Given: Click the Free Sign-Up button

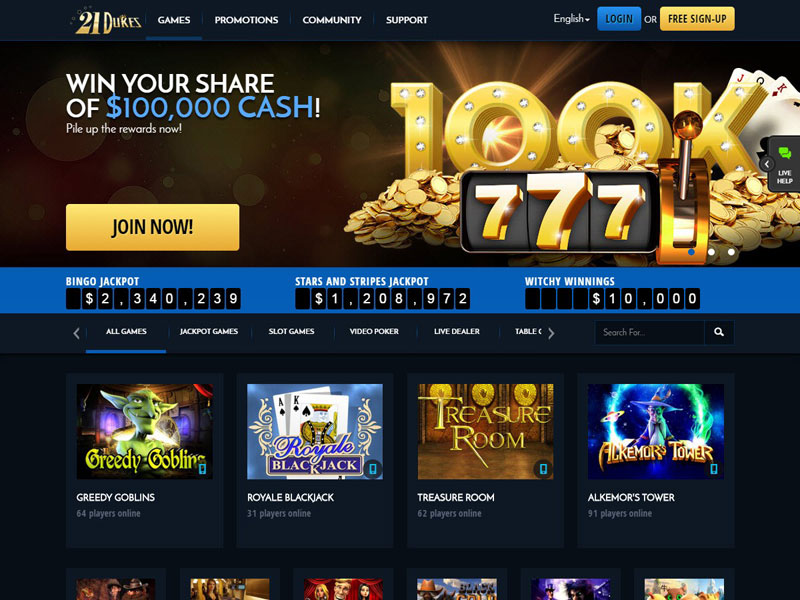Looking at the screenshot, I should click(697, 19).
